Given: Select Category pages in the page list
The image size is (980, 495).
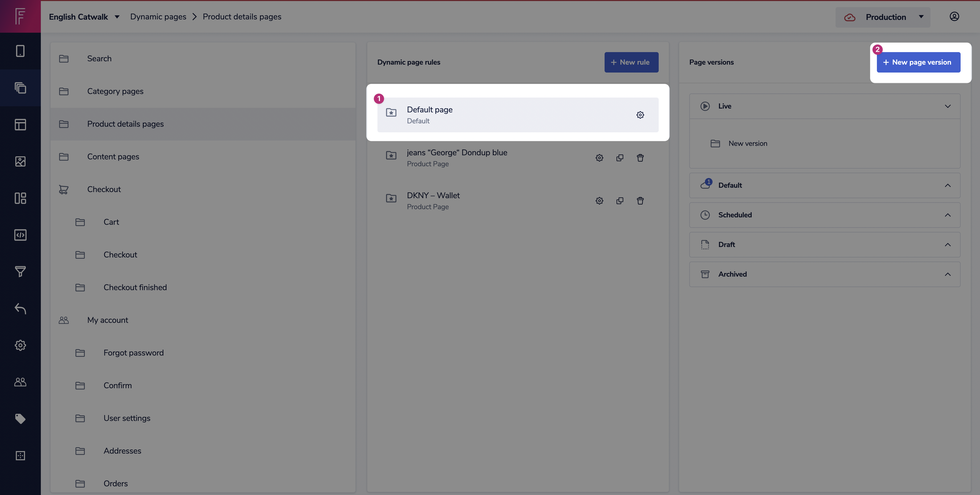Looking at the screenshot, I should click(x=115, y=91).
